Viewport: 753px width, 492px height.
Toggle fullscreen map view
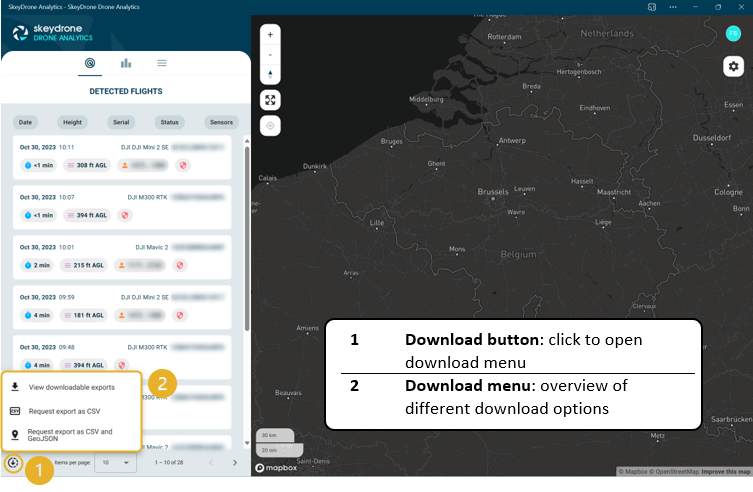270,100
